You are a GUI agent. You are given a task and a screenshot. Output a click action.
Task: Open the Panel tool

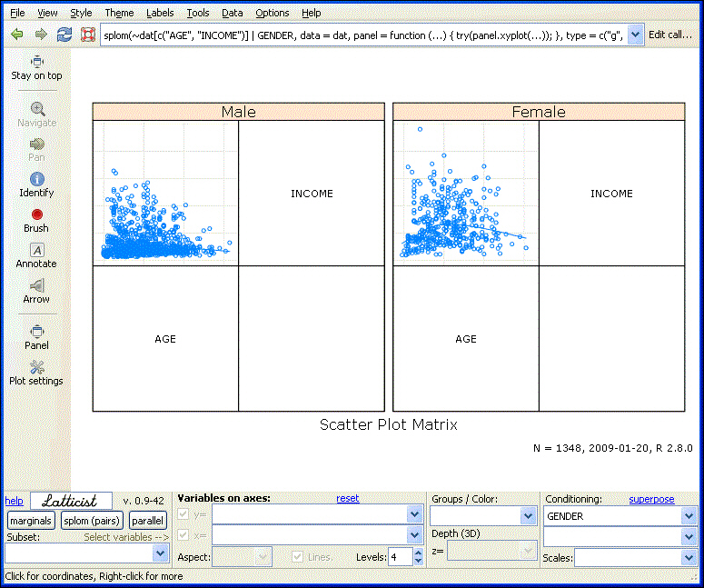(x=37, y=338)
